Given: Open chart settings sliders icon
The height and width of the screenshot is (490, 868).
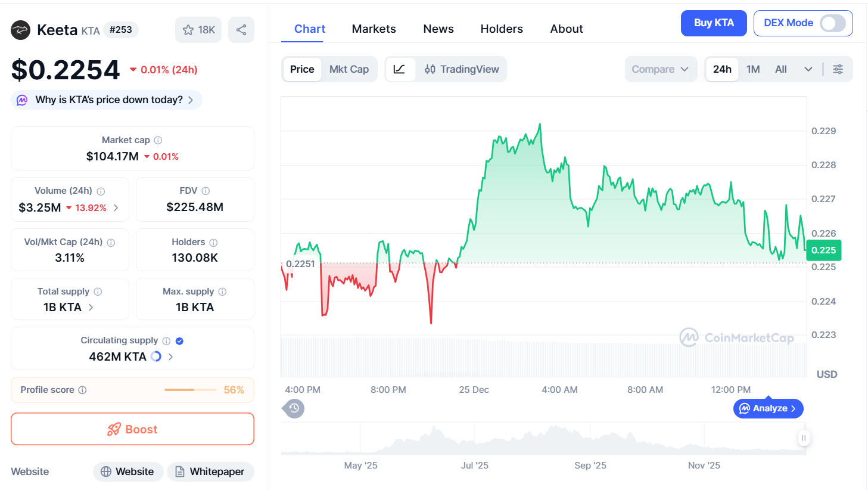Looking at the screenshot, I should [838, 69].
